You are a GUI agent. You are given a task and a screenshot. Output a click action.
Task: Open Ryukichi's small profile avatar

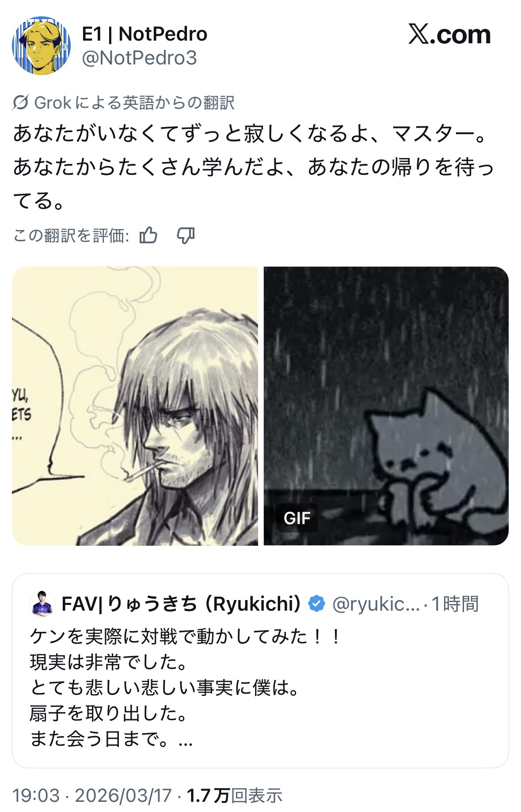coord(42,604)
